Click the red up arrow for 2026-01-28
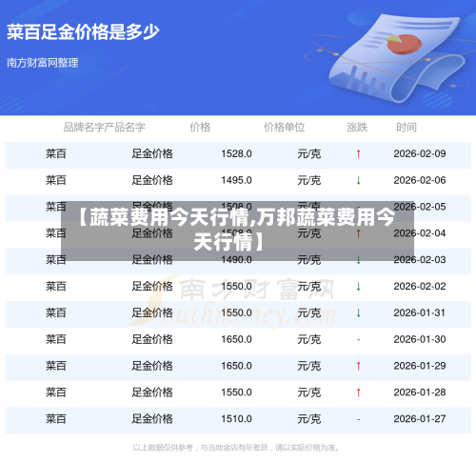Image resolution: width=476 pixels, height=463 pixels. tap(358, 393)
